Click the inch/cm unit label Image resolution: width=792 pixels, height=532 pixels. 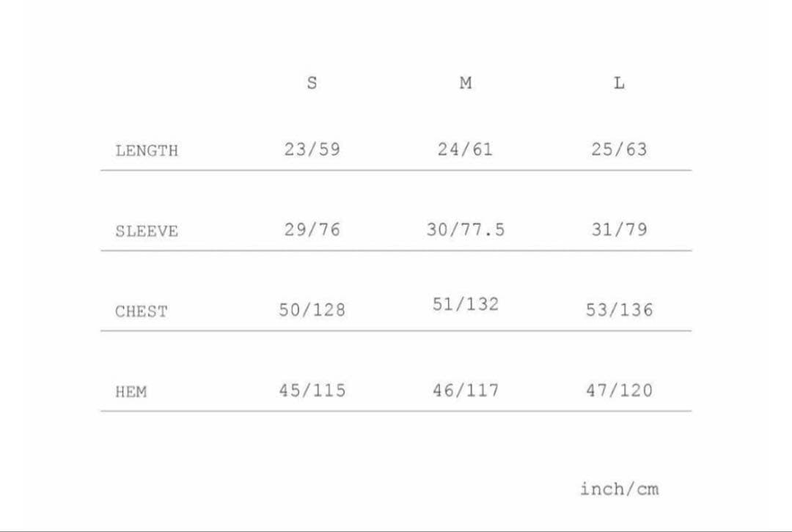click(620, 489)
